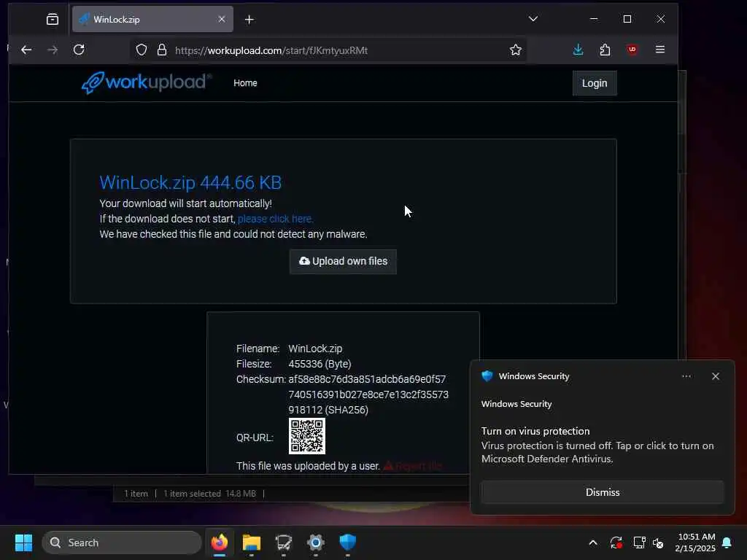747x560 pixels.
Task: Open tracking protection shield icon
Action: tap(142, 50)
